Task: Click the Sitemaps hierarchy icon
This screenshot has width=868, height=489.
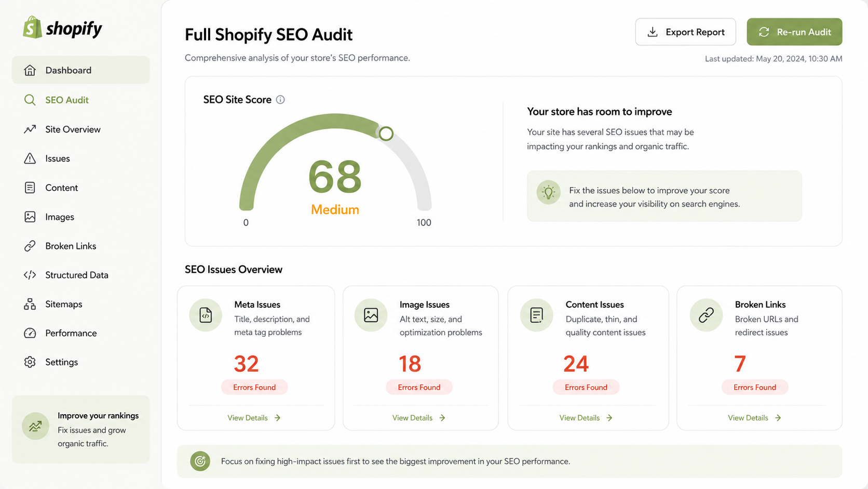Action: coord(30,304)
